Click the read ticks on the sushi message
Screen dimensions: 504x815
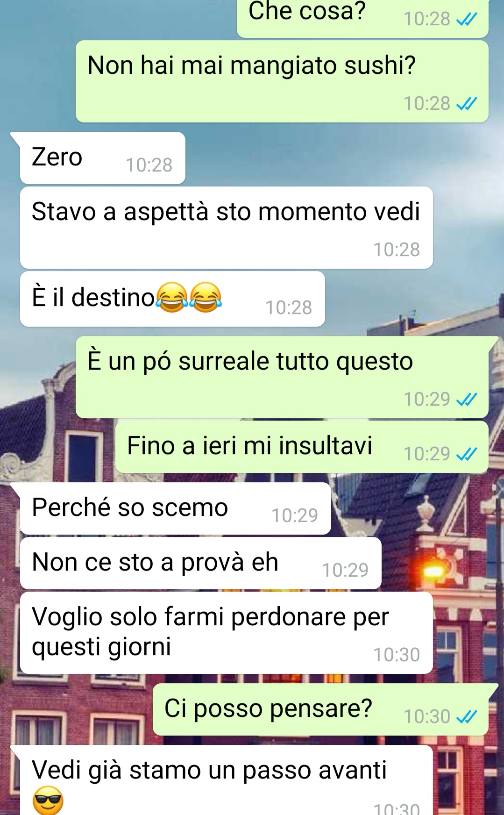click(x=466, y=104)
